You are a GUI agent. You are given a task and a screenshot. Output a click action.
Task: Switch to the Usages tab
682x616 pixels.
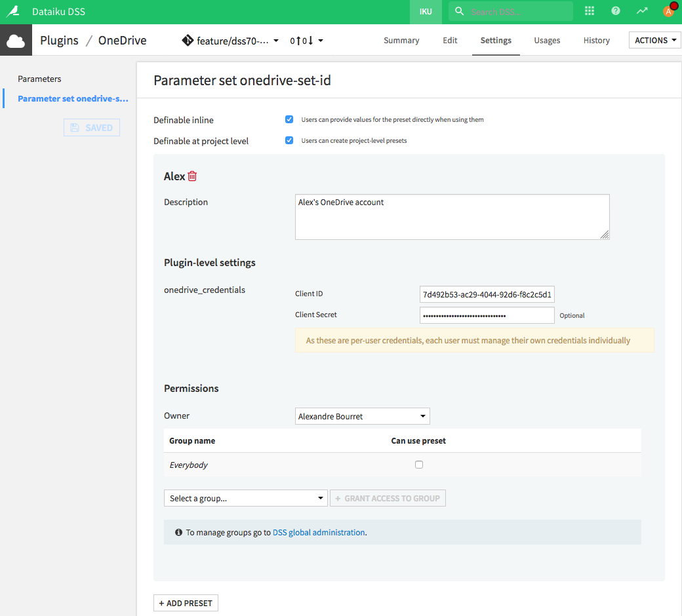[x=547, y=41]
